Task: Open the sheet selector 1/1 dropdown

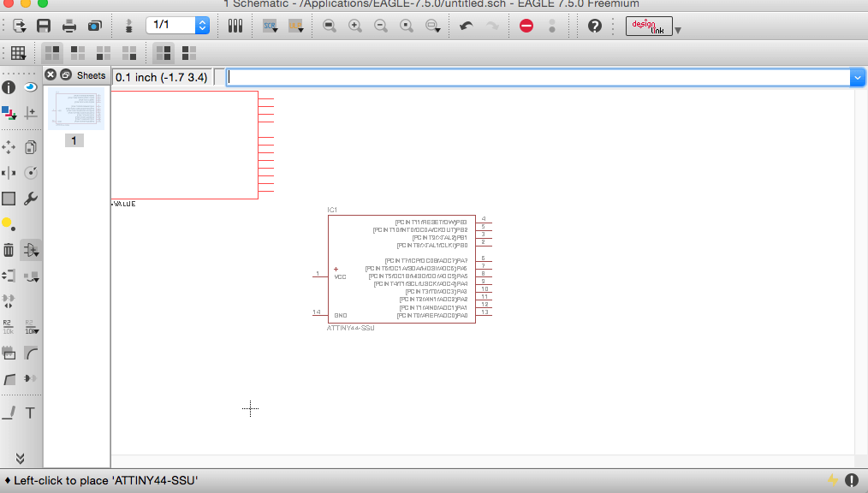Action: click(x=177, y=25)
